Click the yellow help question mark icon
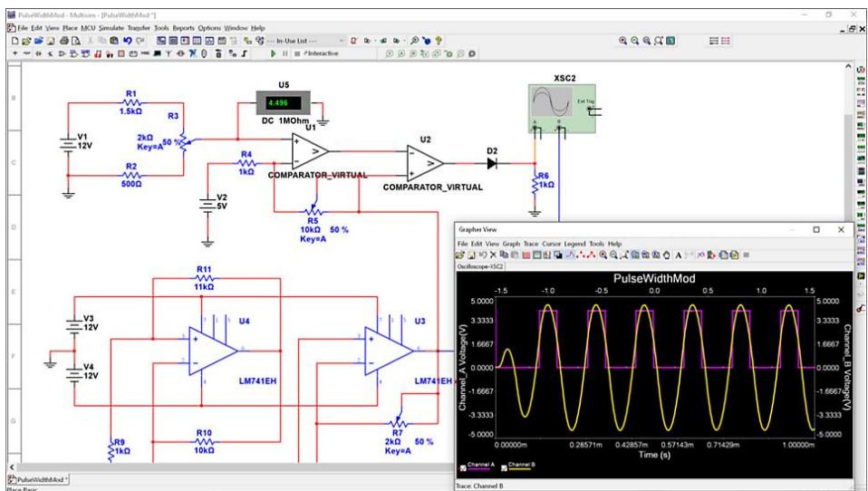868x491 pixels. coord(439,42)
